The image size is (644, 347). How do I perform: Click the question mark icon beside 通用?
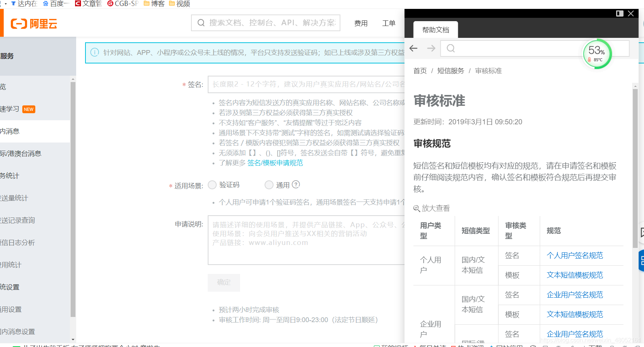tap(296, 184)
